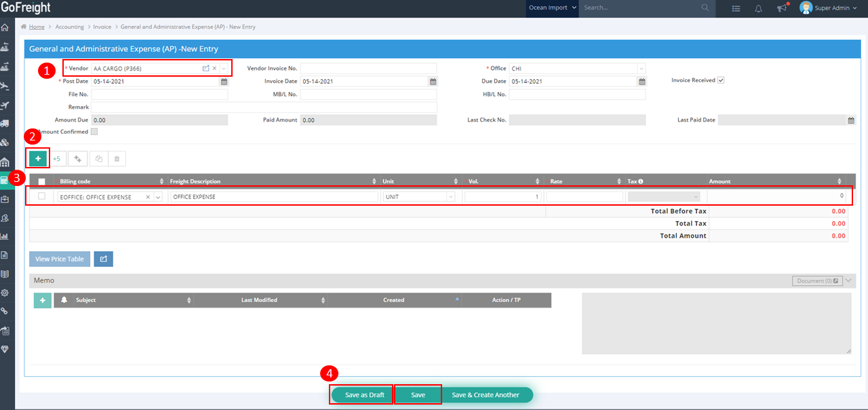The width and height of the screenshot is (868, 410).
Task: Open the Office CHI dropdown
Action: (640, 68)
